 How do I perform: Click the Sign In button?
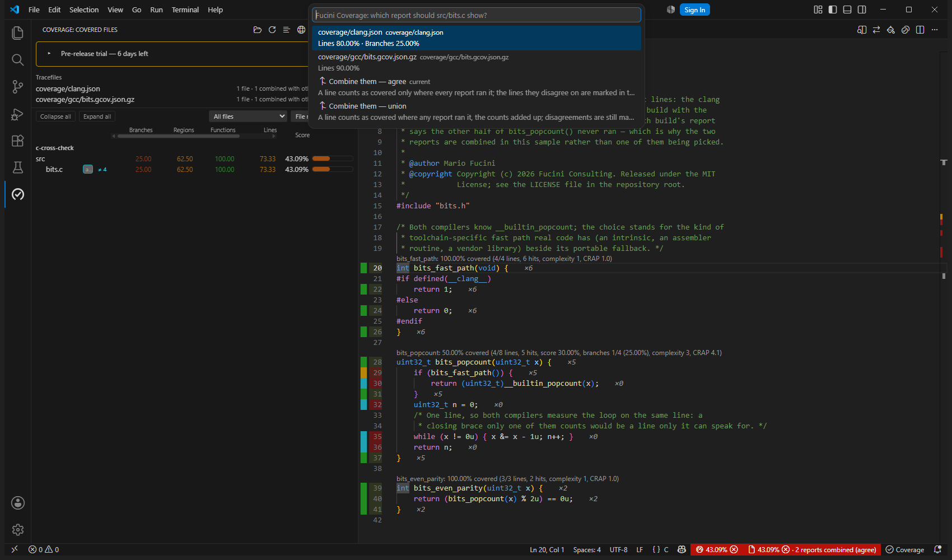(695, 10)
